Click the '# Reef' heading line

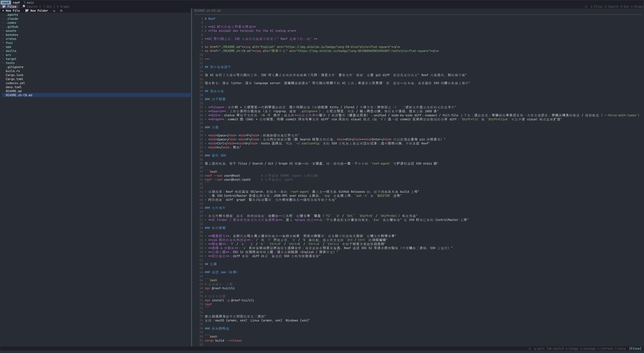coord(209,19)
